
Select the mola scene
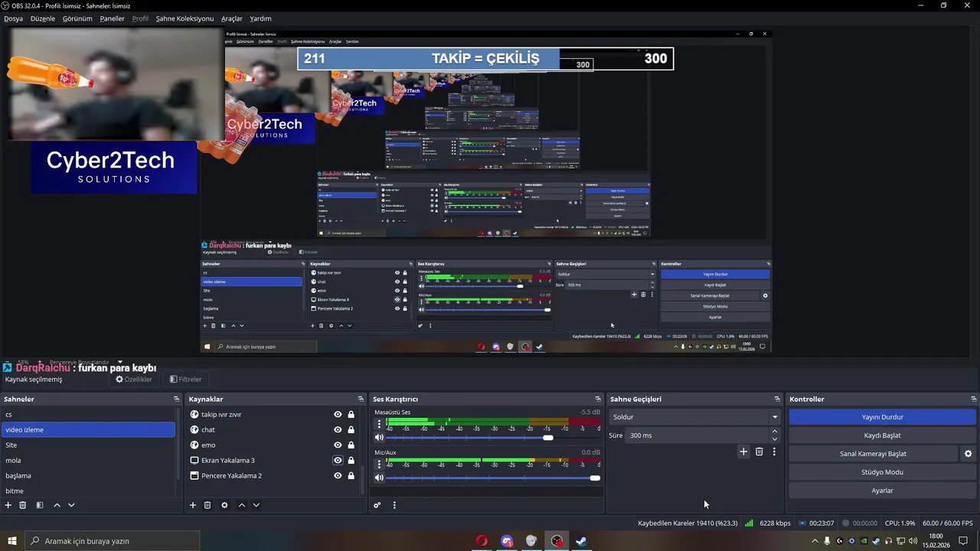click(88, 461)
